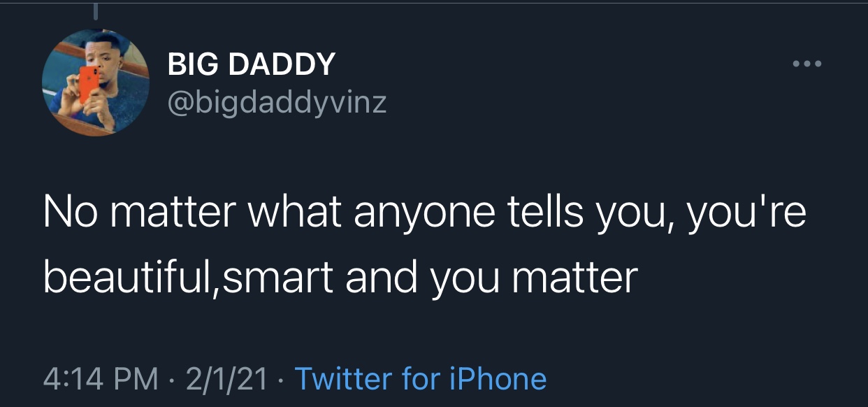Viewport: 868px width, 407px height.
Task: Open BIG DADDY's profile picture
Action: tap(96, 82)
